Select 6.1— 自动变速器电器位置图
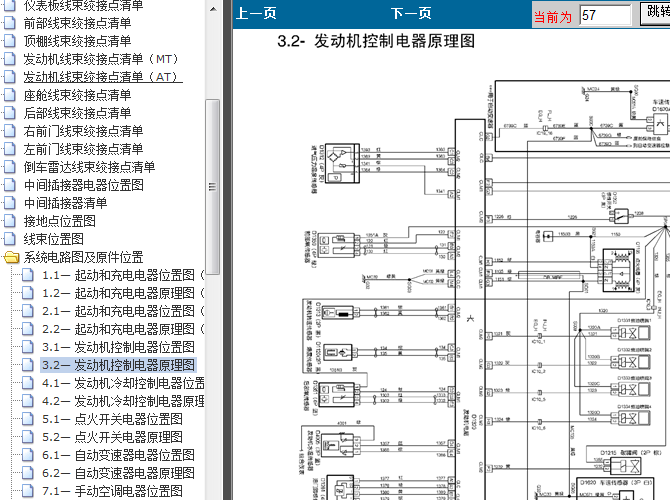Viewport: 670px width, 500px height. click(118, 455)
